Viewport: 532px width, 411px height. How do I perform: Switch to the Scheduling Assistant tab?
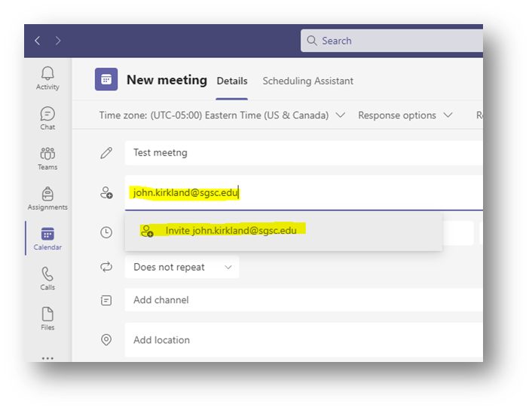coord(307,81)
